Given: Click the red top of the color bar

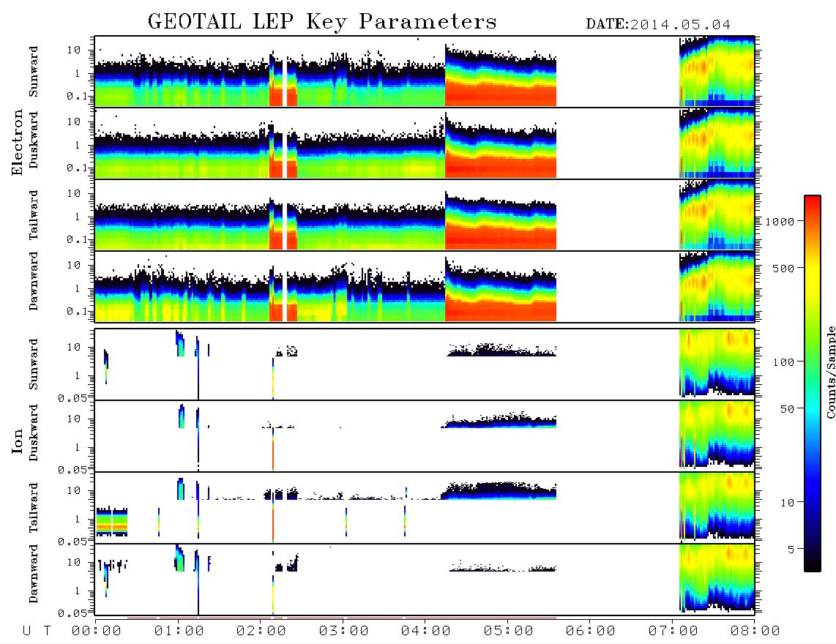Looking at the screenshot, I should [812, 200].
